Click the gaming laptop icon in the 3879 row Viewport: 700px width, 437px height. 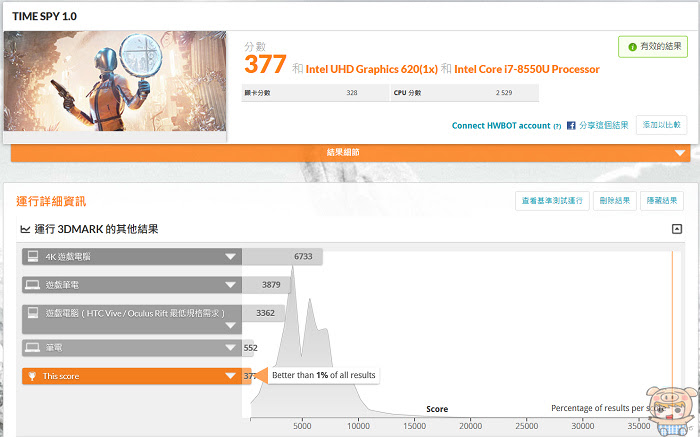click(x=33, y=285)
